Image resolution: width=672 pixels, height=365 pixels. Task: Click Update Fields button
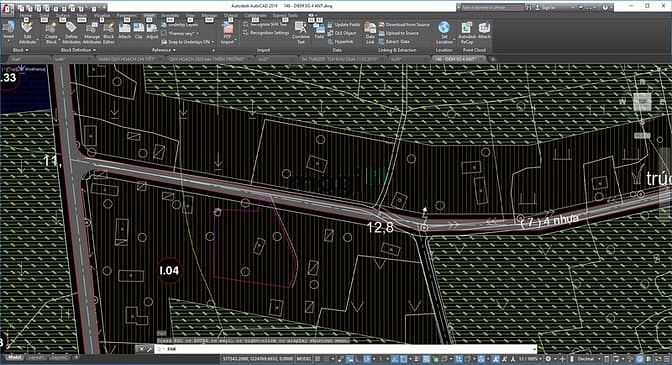pos(344,25)
